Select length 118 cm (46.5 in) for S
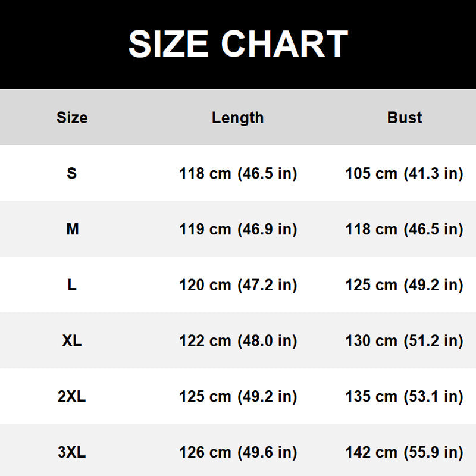The width and height of the screenshot is (476, 476). (x=238, y=174)
